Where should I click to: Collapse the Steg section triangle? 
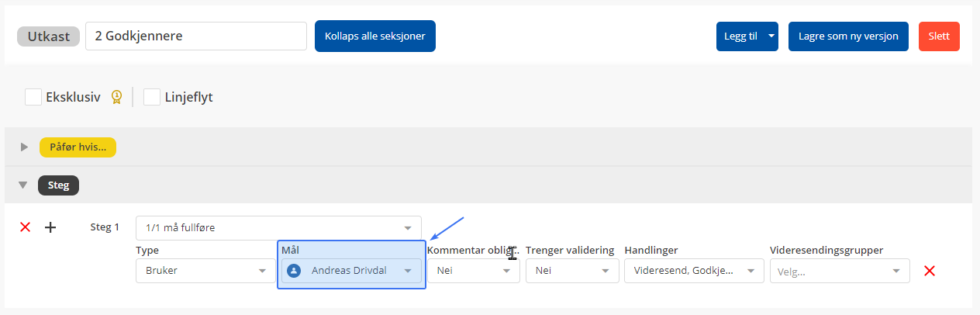pos(23,185)
